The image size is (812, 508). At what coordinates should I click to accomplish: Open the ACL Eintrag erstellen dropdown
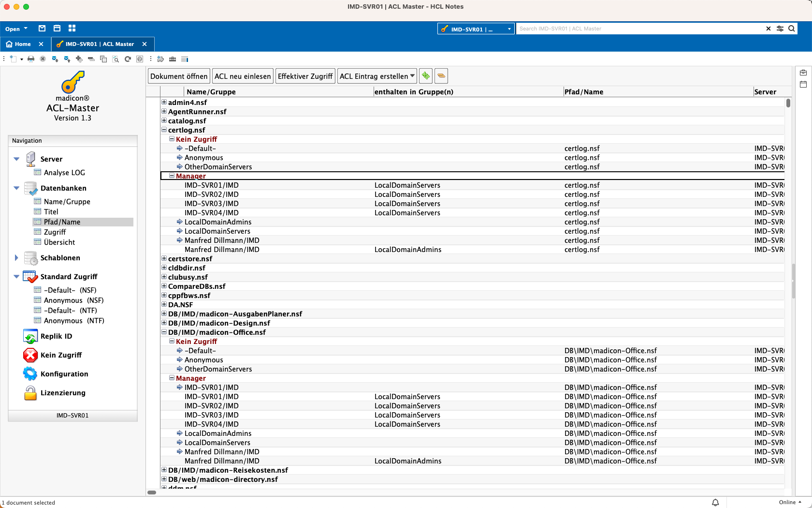click(377, 76)
